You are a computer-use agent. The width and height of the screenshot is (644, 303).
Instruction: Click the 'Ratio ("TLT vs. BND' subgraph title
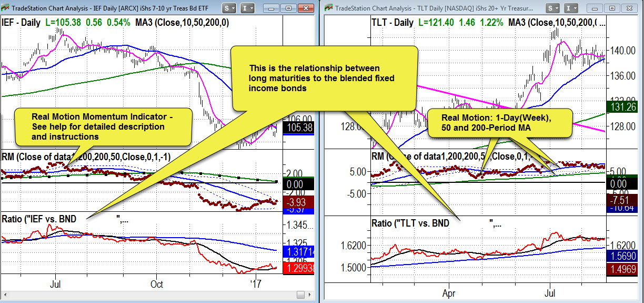pos(411,223)
